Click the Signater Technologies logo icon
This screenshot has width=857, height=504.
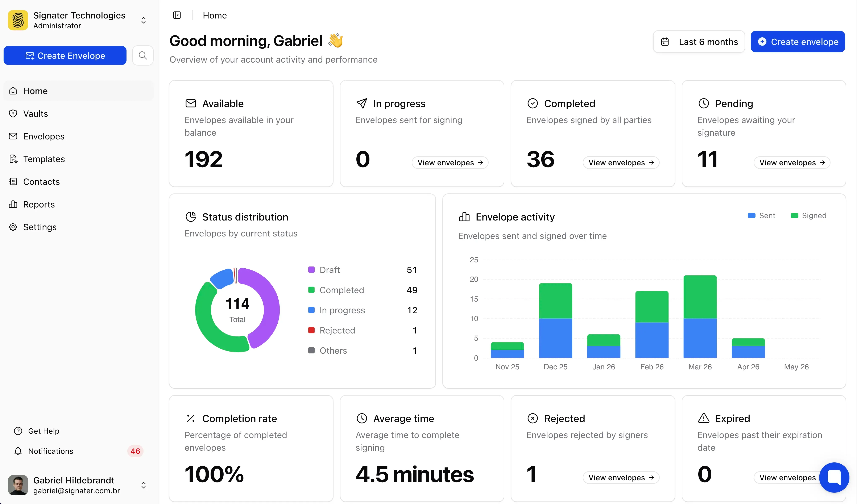pyautogui.click(x=18, y=20)
